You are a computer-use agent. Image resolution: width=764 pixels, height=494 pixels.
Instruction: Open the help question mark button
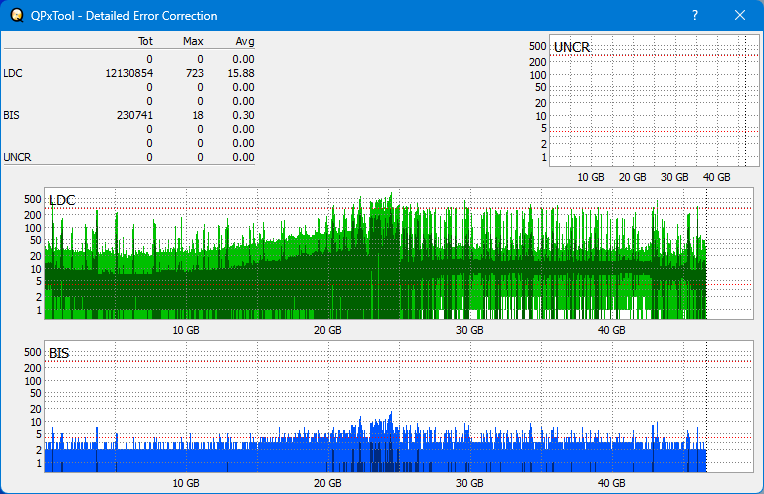point(695,16)
